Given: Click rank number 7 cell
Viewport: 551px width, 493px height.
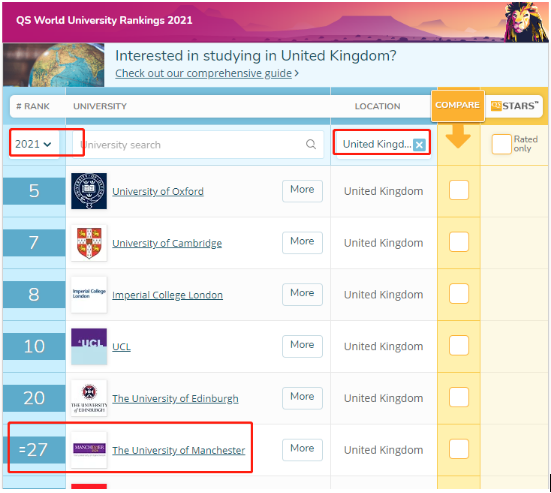Looking at the screenshot, I should (34, 242).
